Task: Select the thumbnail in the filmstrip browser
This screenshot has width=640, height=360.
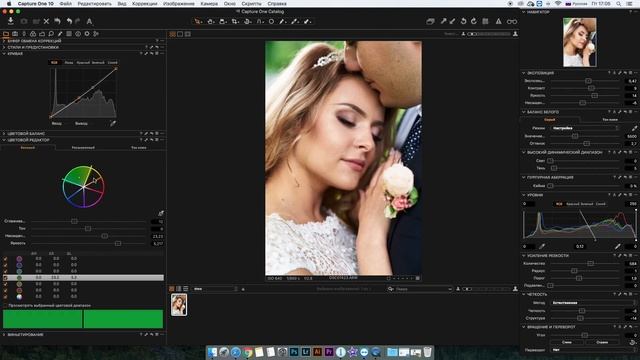Action: (179, 304)
